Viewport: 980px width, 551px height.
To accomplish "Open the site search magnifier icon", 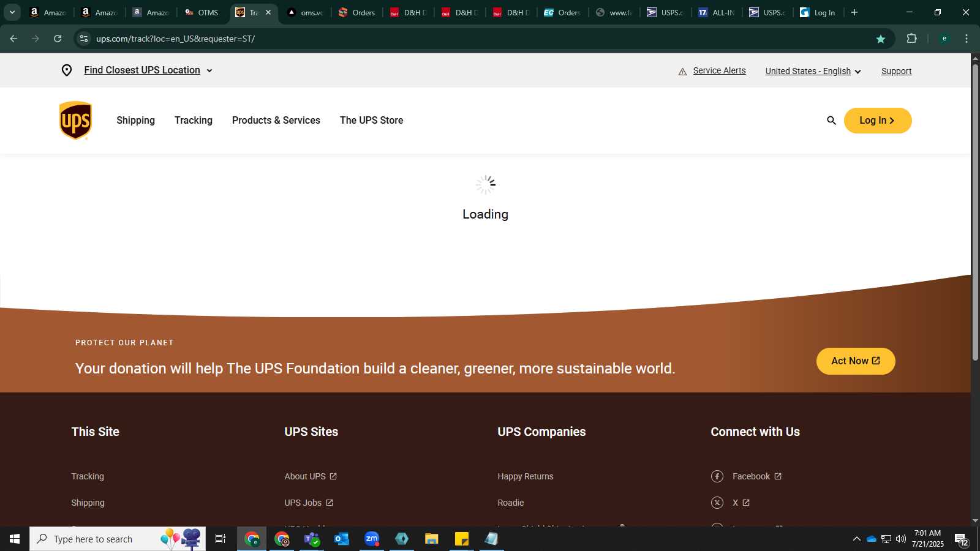I will coord(831,121).
